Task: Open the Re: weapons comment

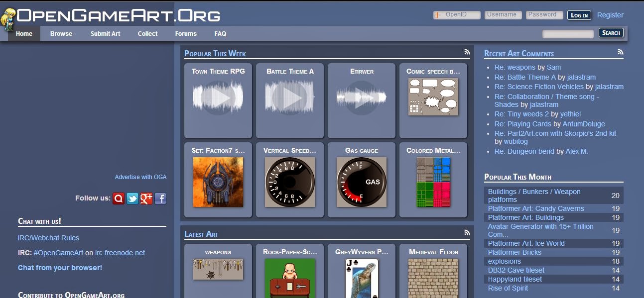Action: click(x=515, y=67)
